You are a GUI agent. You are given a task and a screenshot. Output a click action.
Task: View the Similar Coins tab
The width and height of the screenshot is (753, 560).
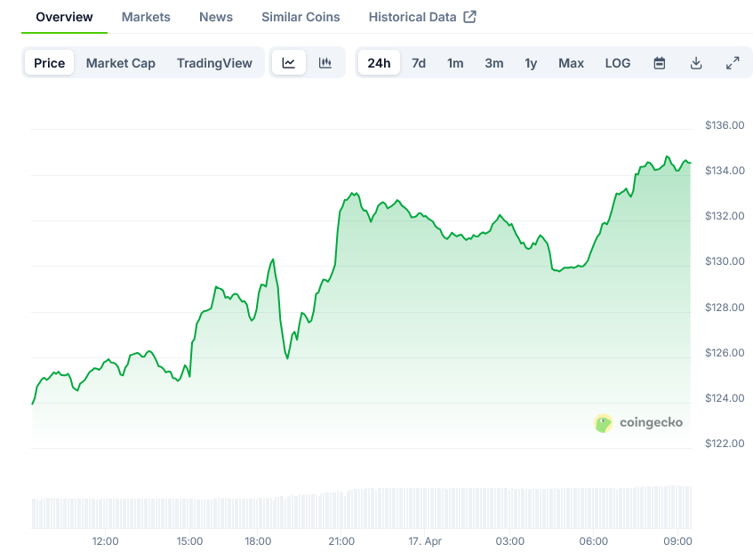(x=300, y=16)
